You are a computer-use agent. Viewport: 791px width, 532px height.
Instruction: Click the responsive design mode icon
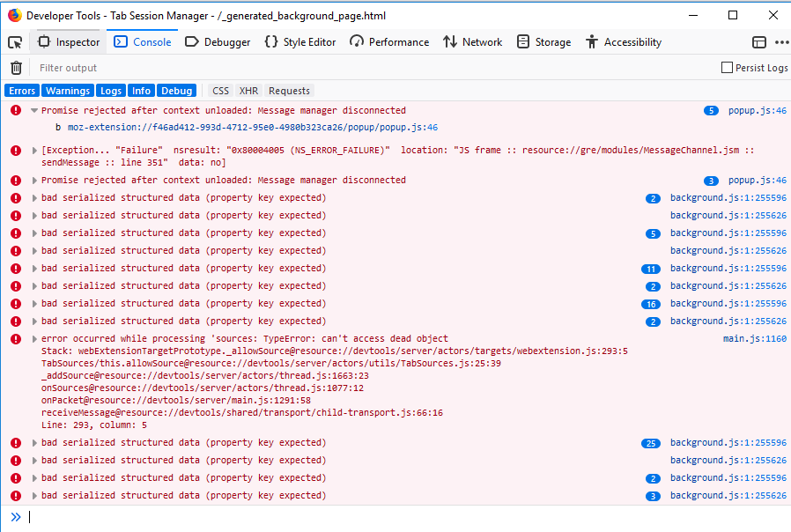pyautogui.click(x=759, y=41)
